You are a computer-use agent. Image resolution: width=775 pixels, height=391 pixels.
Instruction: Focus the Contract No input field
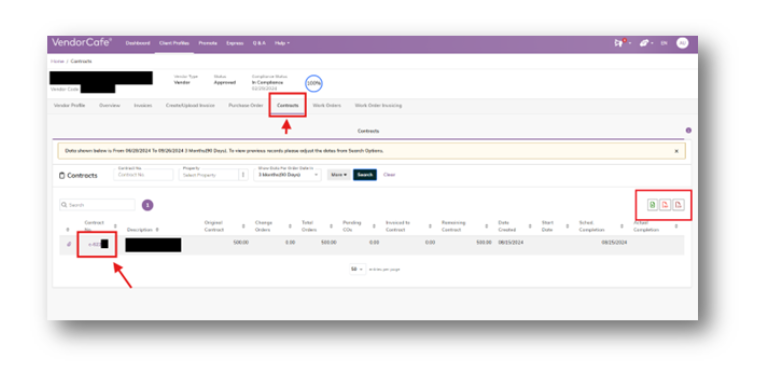(143, 175)
